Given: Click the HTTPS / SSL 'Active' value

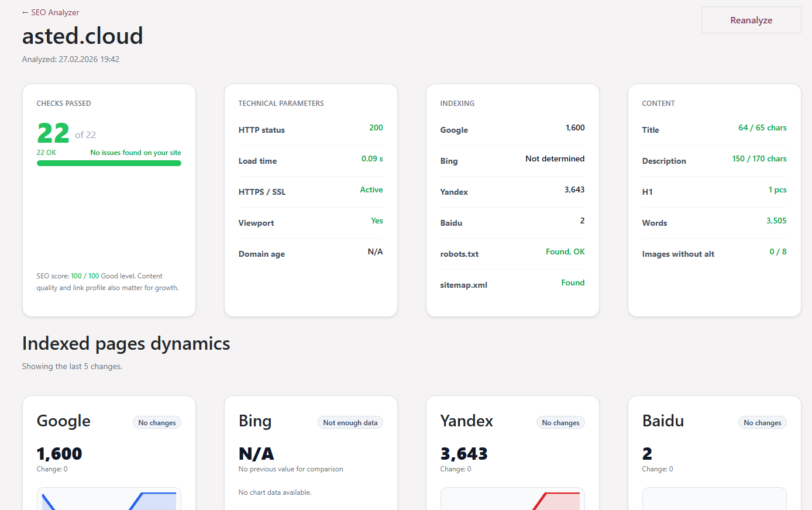Looking at the screenshot, I should point(371,190).
